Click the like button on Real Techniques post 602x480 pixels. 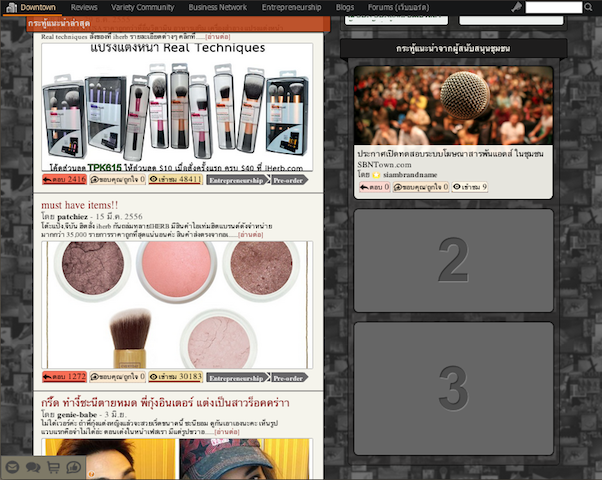pos(117,180)
